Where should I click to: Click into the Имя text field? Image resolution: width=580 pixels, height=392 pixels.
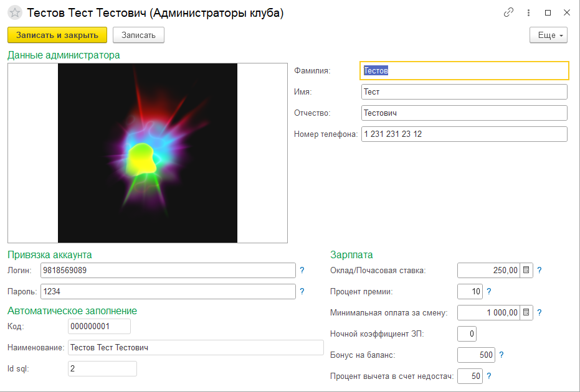click(x=464, y=92)
